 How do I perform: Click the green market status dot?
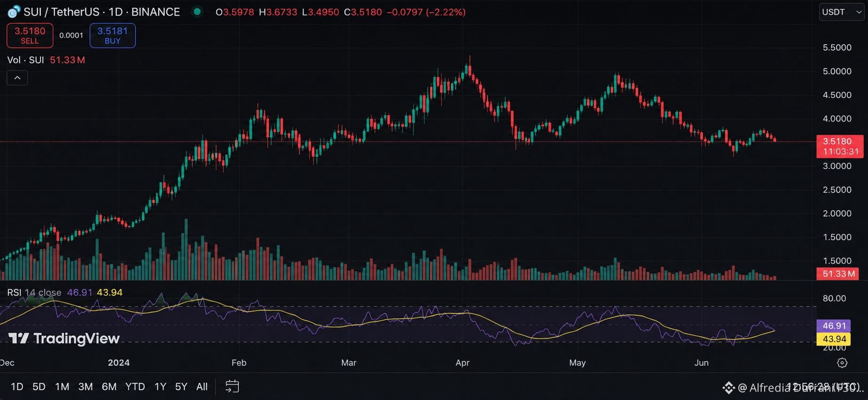[x=197, y=12]
